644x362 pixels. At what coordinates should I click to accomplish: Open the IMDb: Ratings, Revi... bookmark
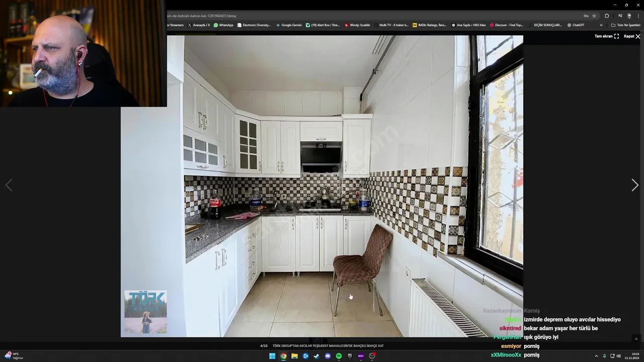tap(429, 25)
